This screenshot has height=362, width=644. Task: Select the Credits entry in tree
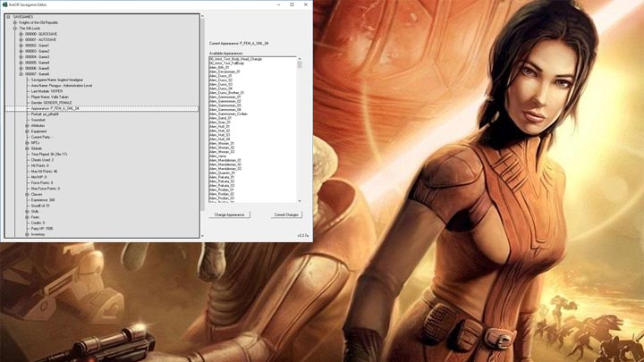(38, 223)
